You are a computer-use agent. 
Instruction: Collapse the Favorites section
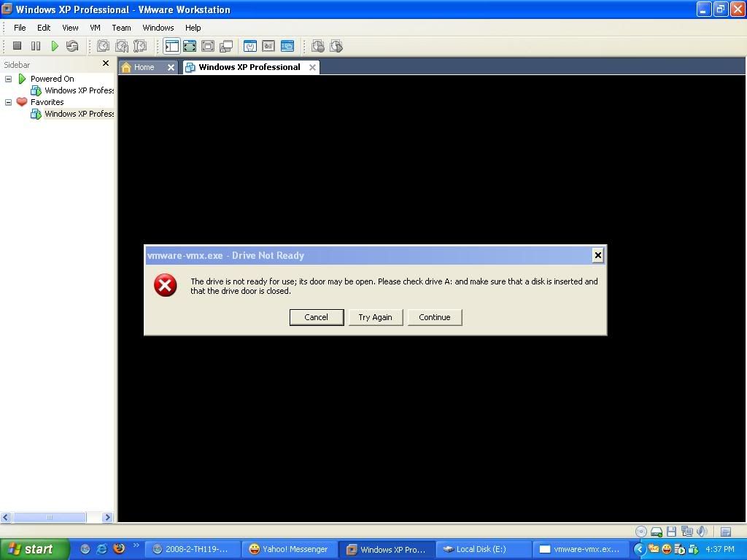pos(9,102)
